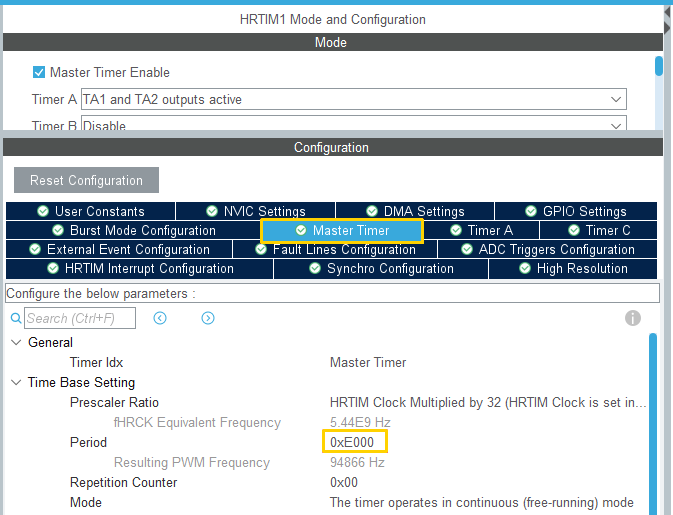Click the Period parameter label
Screen dimensions: 673x515
(x=88, y=442)
